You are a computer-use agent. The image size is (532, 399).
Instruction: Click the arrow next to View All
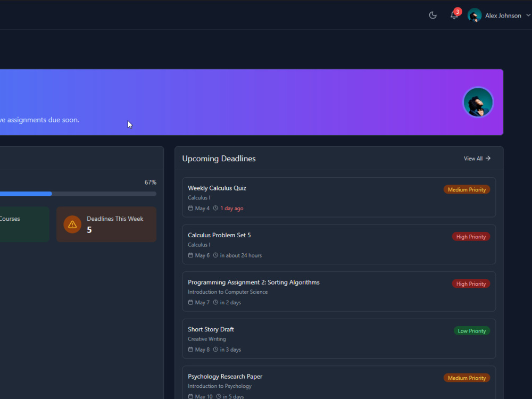pyautogui.click(x=488, y=159)
